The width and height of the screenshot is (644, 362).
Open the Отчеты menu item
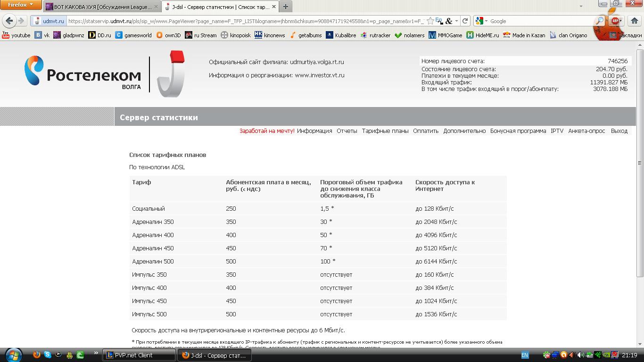pos(347,131)
